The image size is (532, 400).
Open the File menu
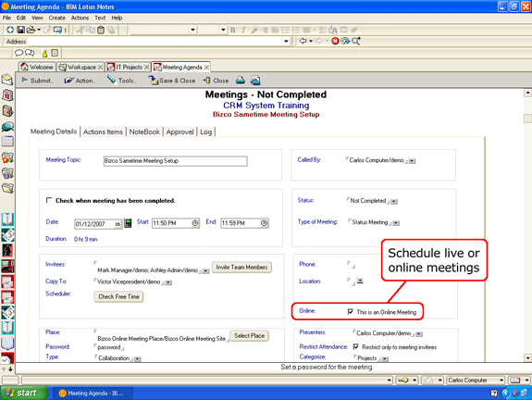6,18
